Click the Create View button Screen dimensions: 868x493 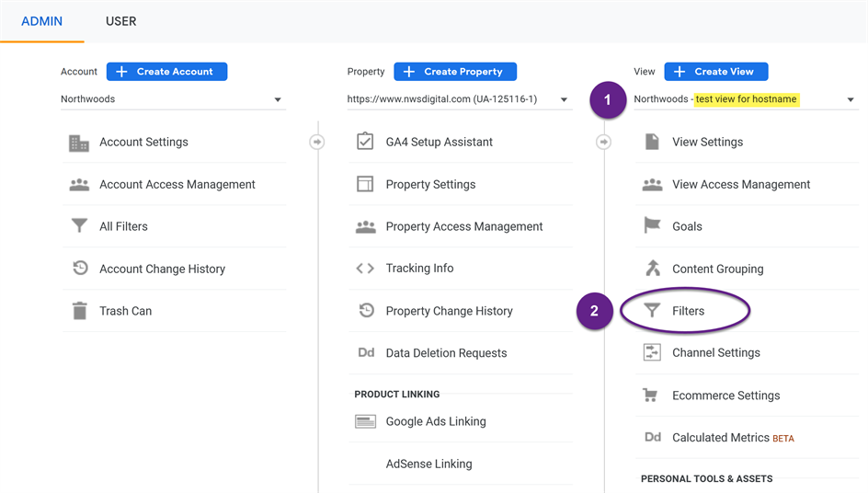click(715, 72)
